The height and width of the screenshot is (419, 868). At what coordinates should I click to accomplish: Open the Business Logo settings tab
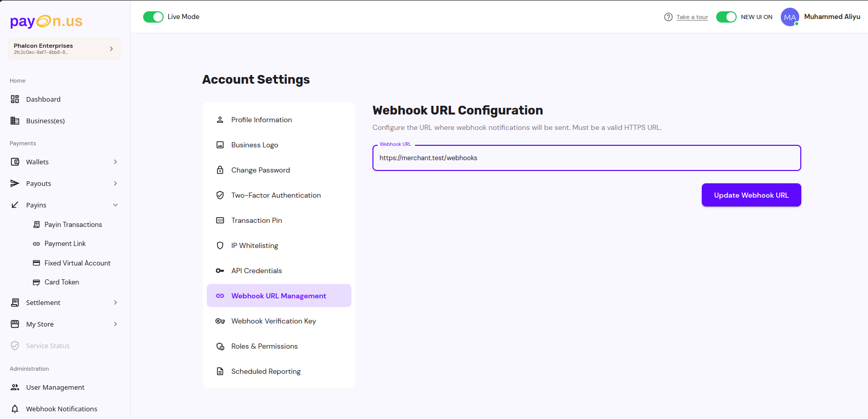point(279,145)
